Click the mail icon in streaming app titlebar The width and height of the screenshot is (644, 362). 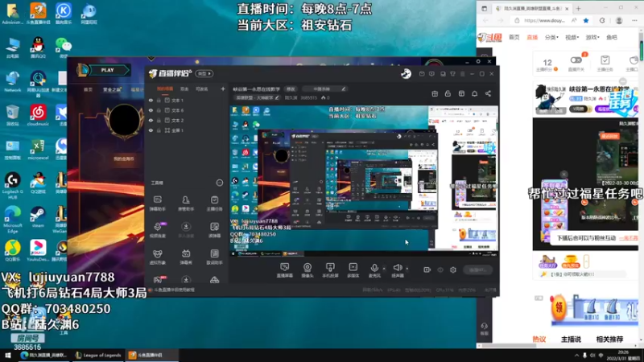tap(422, 74)
